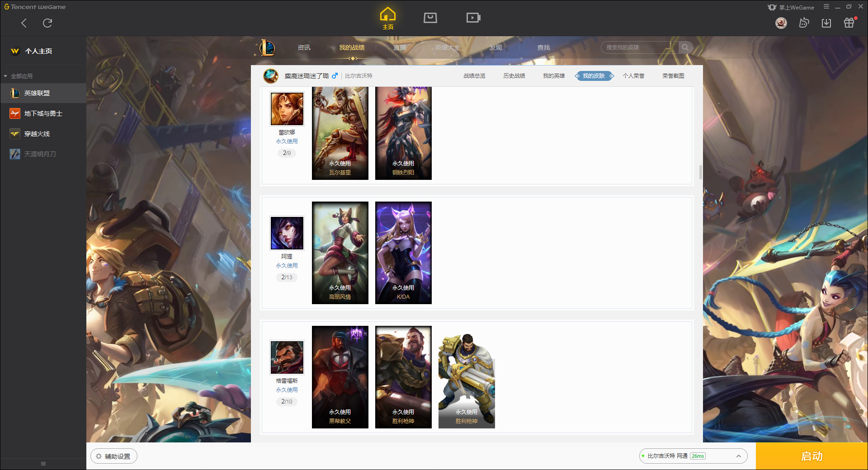Click the skin list vertical scrollbar
The image size is (868, 470).
(701, 172)
